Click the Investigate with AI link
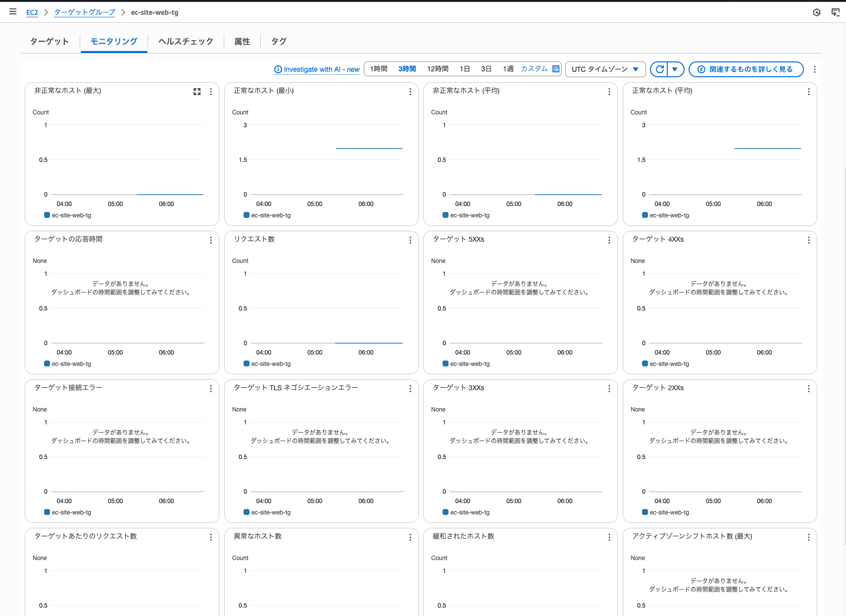Image resolution: width=846 pixels, height=616 pixels. pyautogui.click(x=317, y=69)
